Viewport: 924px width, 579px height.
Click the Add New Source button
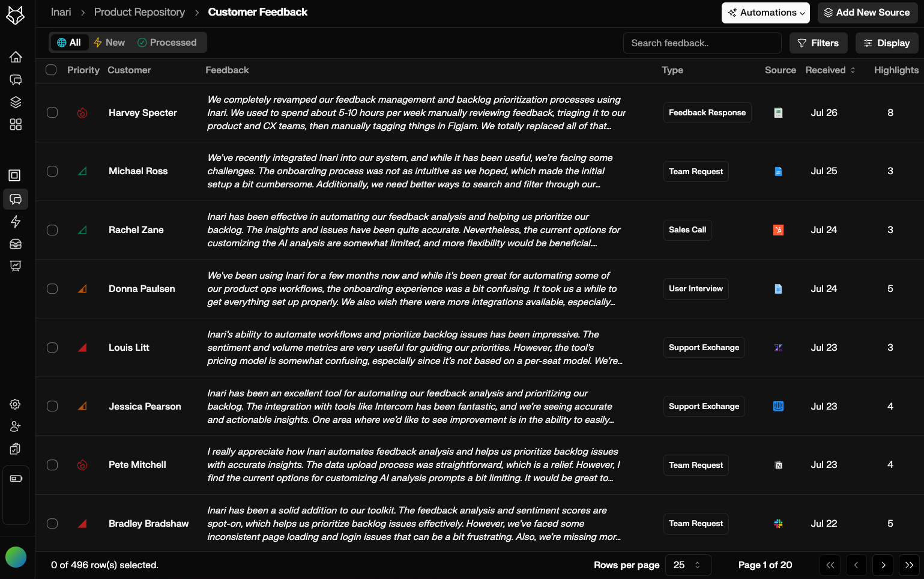point(868,13)
